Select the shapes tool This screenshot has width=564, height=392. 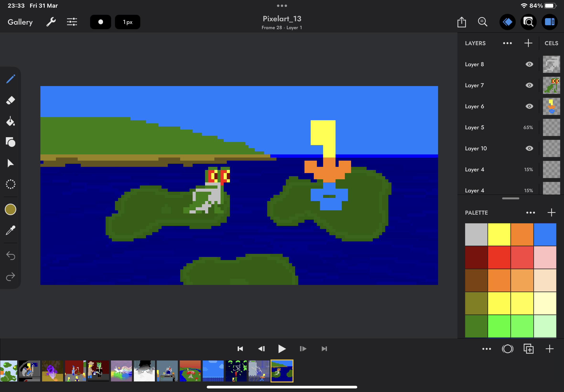pos(11,142)
